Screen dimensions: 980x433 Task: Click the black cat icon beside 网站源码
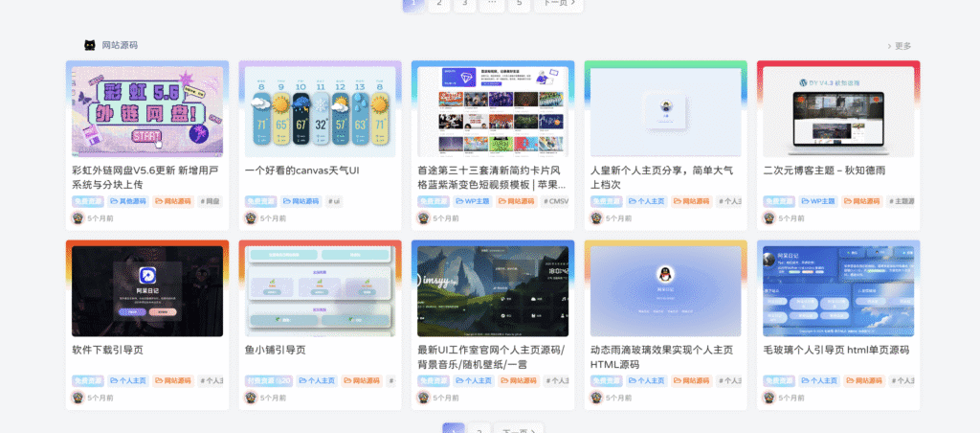[90, 45]
